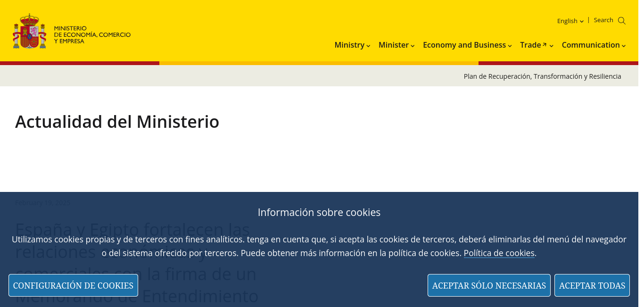This screenshot has height=307, width=644.
Task: Select the Communication menu label
Action: click(590, 45)
